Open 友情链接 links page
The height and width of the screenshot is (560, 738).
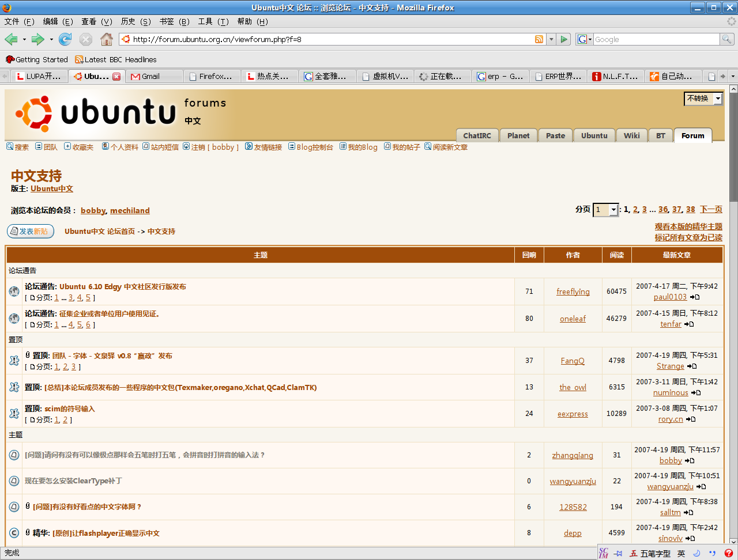coord(263,147)
